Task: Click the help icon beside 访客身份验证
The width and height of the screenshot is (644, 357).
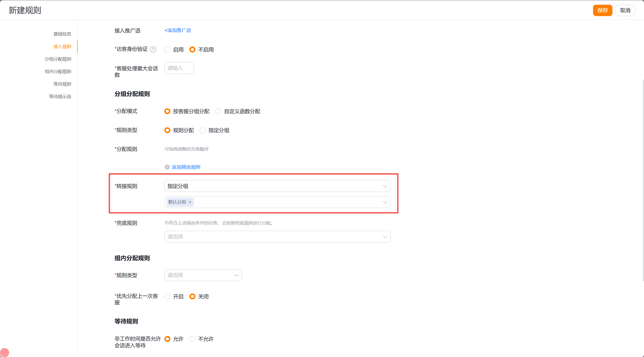Action: 153,49
